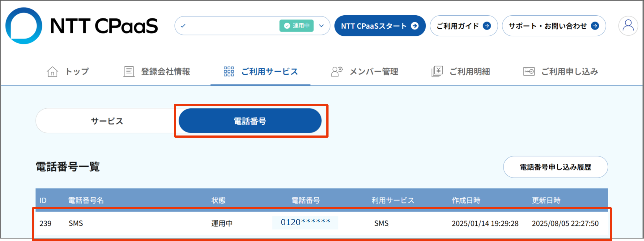This screenshot has height=241, width=644.
Task: Click the NTT CPaaS logo
Action: click(81, 26)
